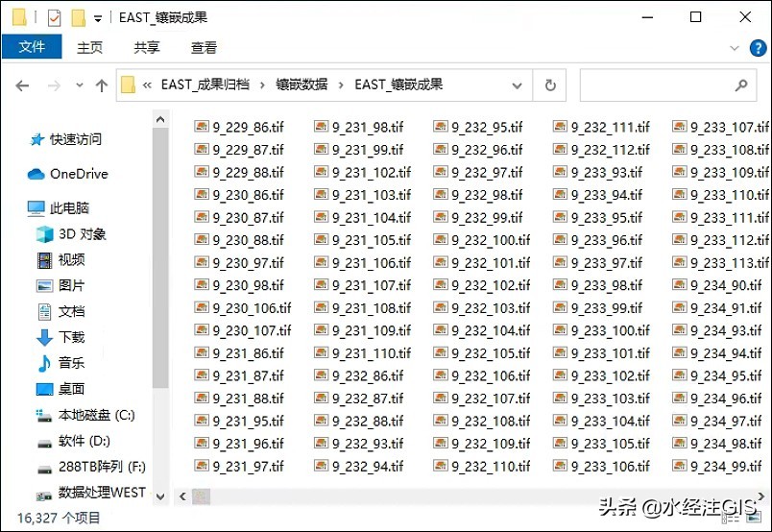Navigate to EAST_成果归档 breadcrumb
This screenshot has width=772, height=532.
coord(205,85)
